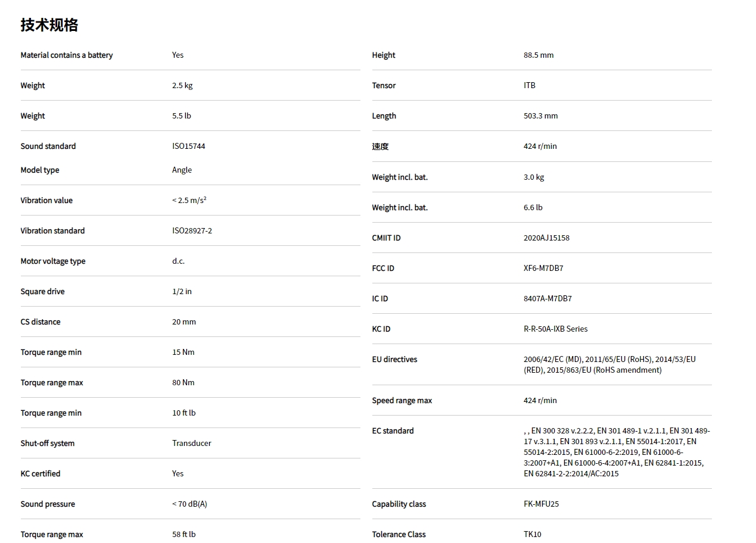Click the 5.5 lb weight value
Screen dimensions: 756x543
click(182, 116)
